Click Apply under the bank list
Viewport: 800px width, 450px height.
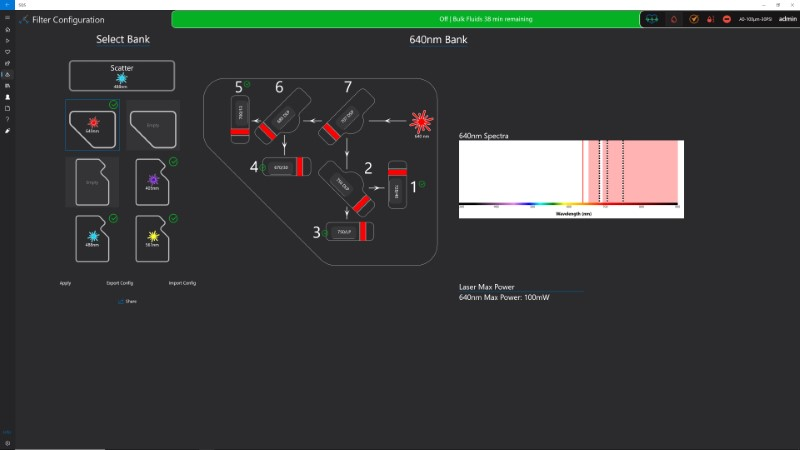pyautogui.click(x=65, y=283)
